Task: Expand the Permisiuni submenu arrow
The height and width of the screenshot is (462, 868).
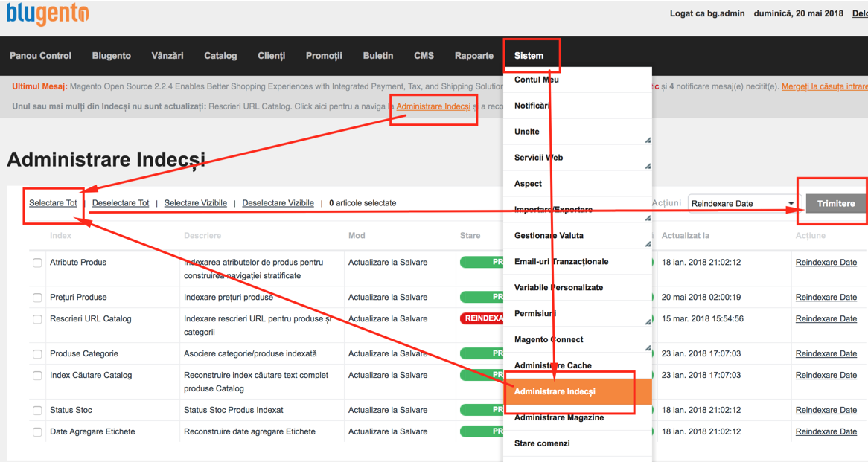Action: (x=647, y=322)
